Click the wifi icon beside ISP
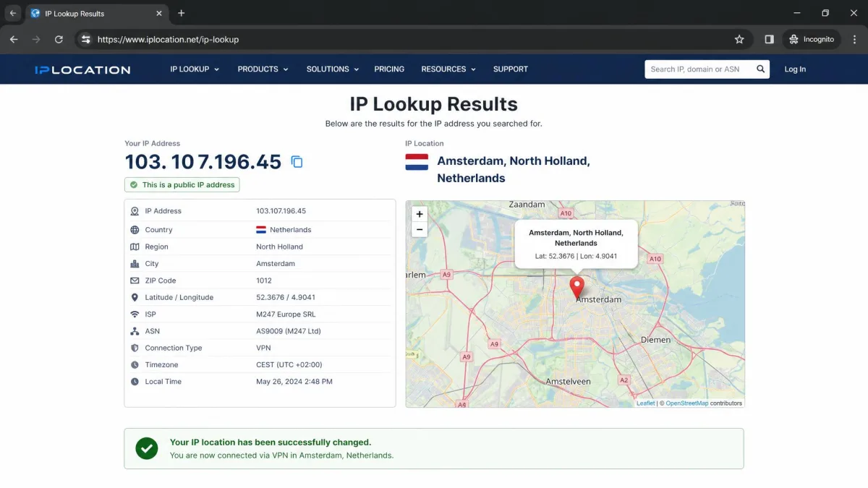 pos(135,314)
